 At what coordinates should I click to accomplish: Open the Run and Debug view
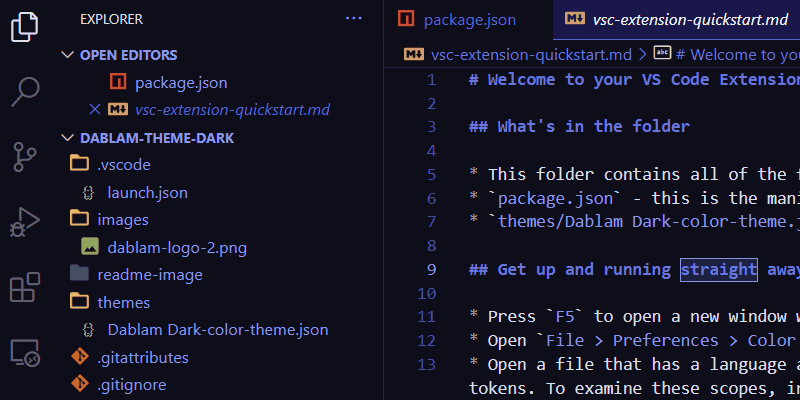[x=24, y=222]
